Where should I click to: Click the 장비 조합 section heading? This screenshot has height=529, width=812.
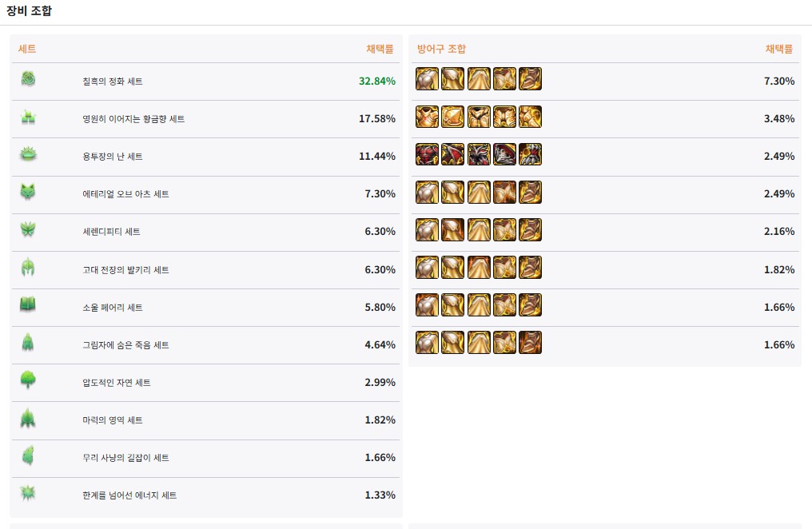click(31, 11)
